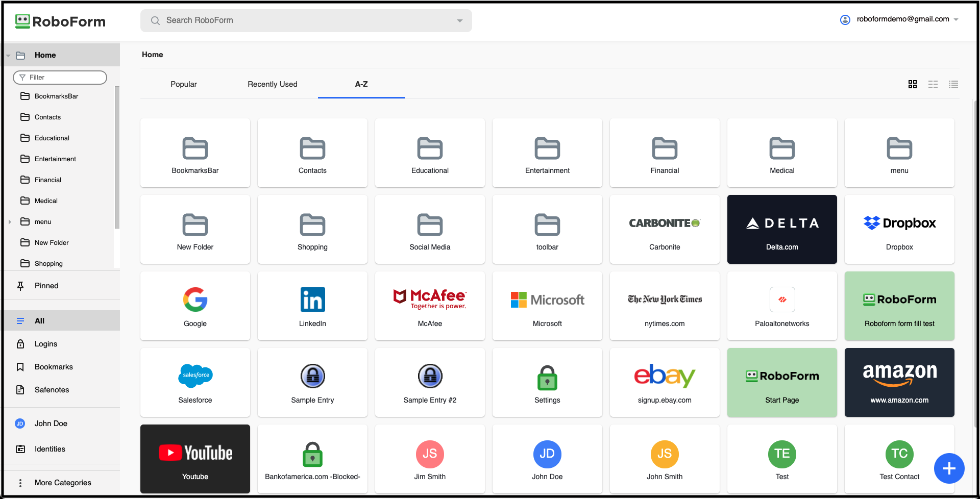980x499 pixels.
Task: Open the Jim Smith contact tile
Action: point(430,459)
